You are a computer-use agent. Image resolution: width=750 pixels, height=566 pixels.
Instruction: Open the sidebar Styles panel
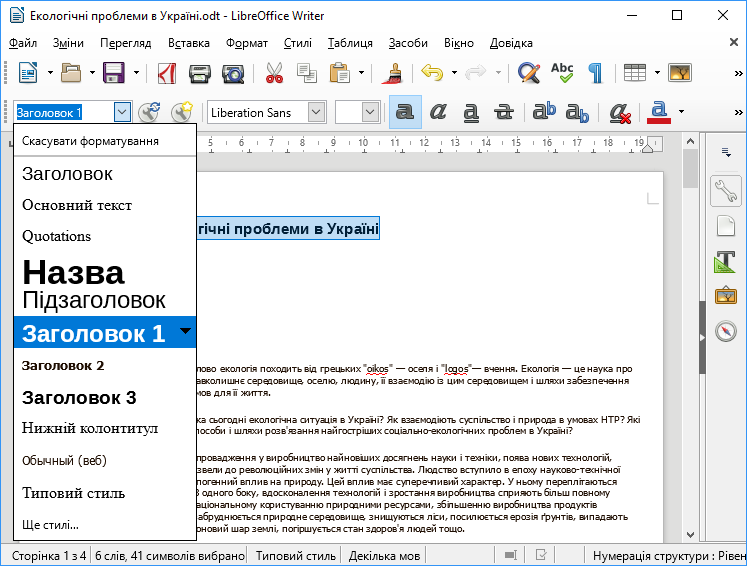[x=725, y=262]
